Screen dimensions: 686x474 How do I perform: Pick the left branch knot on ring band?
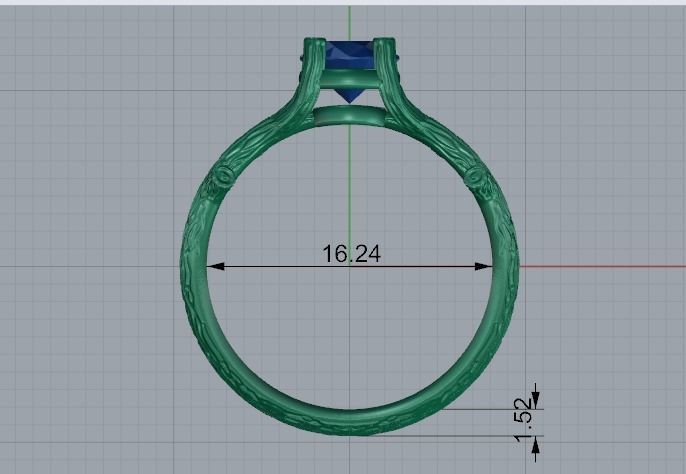coord(224,176)
